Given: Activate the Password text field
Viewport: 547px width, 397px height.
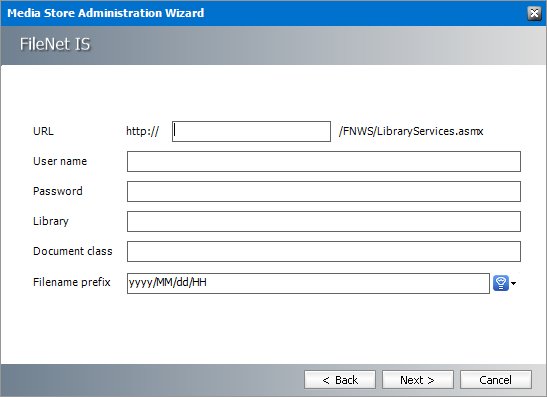Looking at the screenshot, I should [324, 192].
